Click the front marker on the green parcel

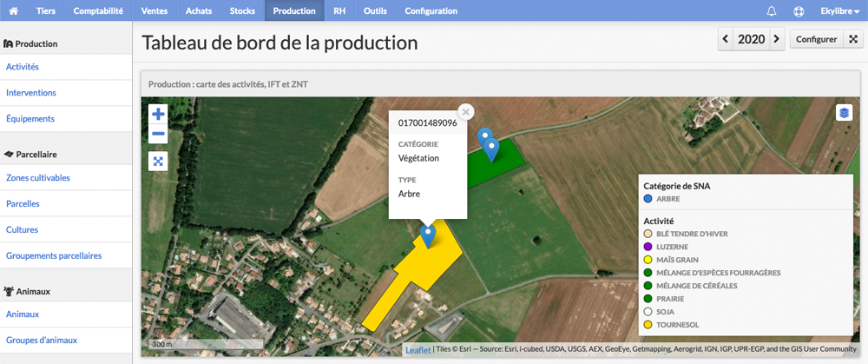click(x=491, y=149)
